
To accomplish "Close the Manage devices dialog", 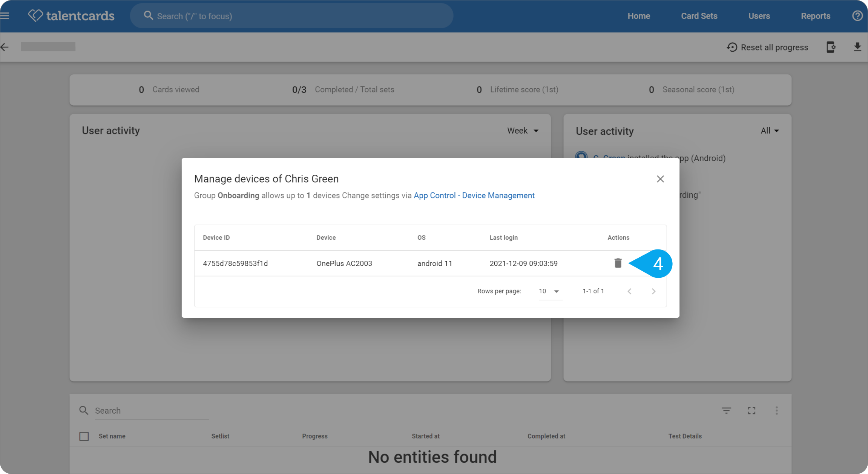I will pyautogui.click(x=660, y=179).
